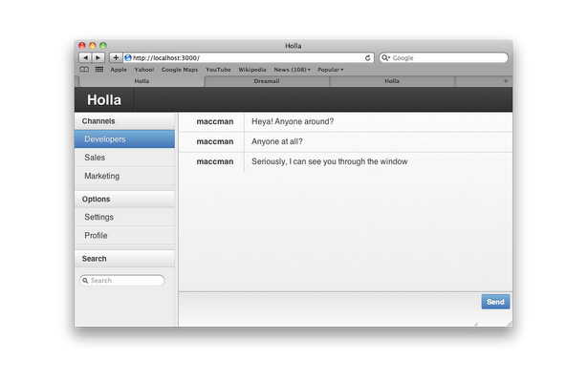The width and height of the screenshot is (588, 382).
Task: Switch to the first Holla tab
Action: click(142, 81)
